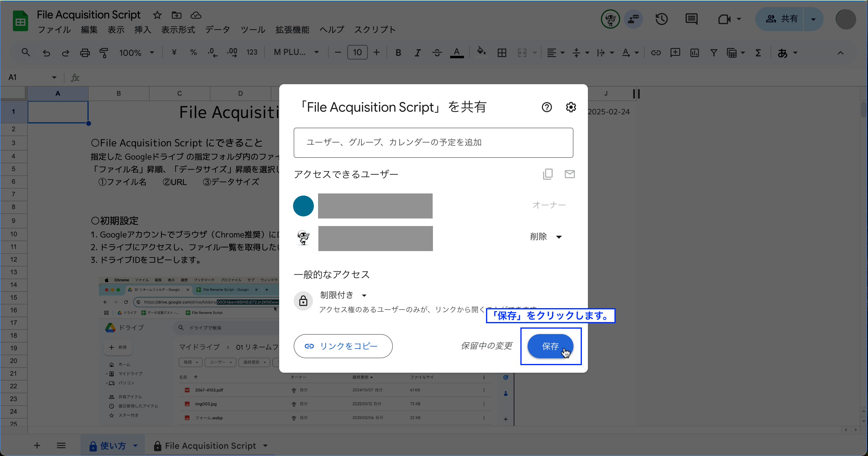Viewport: 868px width, 456px height.
Task: Click the add users input field
Action: pyautogui.click(x=433, y=142)
